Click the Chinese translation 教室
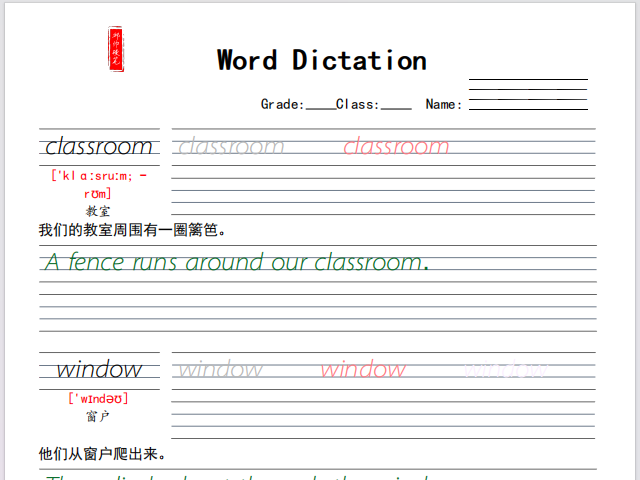Viewport: 640px width, 480px height. click(x=98, y=211)
